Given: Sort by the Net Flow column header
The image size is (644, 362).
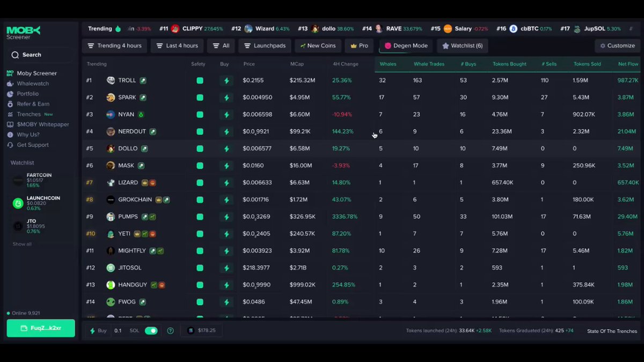Looking at the screenshot, I should click(x=628, y=64).
